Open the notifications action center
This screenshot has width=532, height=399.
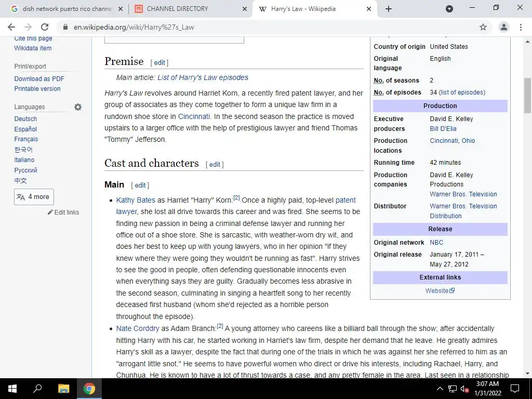(515, 389)
